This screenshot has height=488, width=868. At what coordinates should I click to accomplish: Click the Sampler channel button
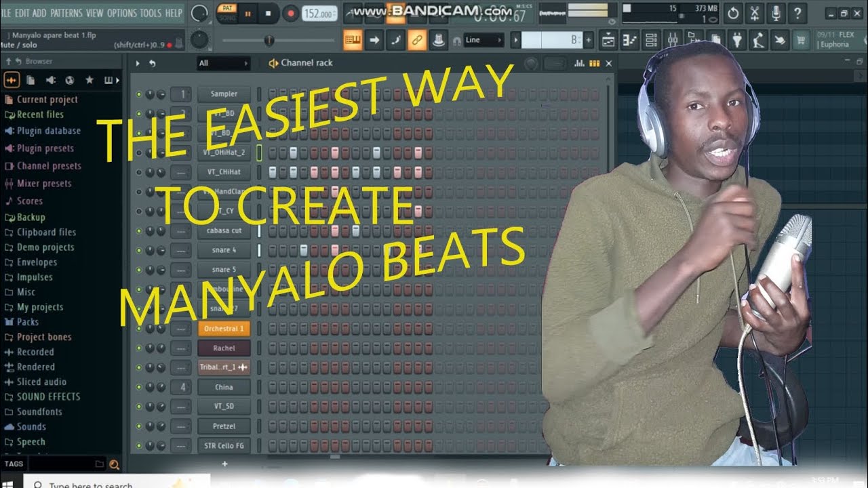point(224,94)
